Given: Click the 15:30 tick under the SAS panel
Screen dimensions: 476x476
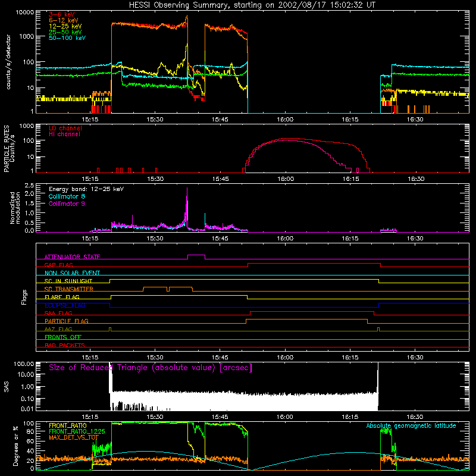Looking at the screenshot, I should pyautogui.click(x=155, y=417).
